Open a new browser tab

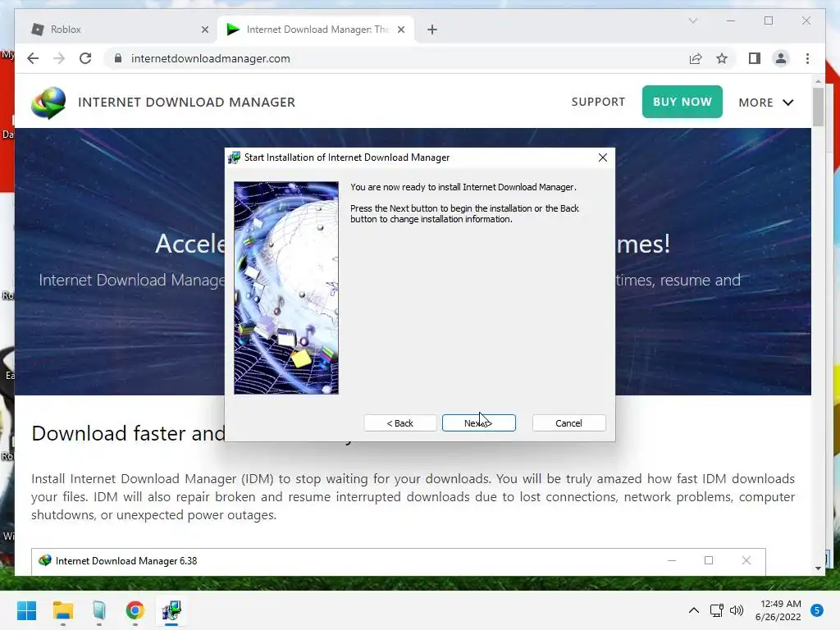pyautogui.click(x=432, y=30)
